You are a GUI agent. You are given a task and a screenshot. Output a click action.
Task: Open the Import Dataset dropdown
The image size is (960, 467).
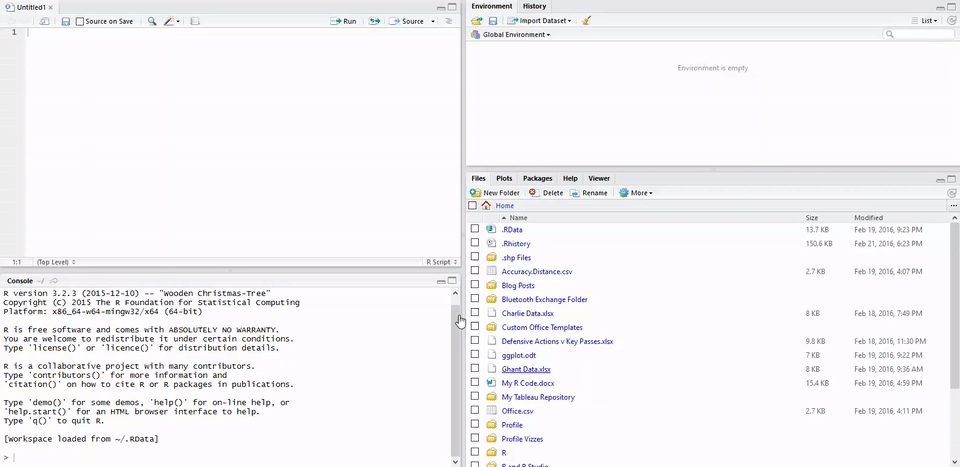[x=540, y=20]
